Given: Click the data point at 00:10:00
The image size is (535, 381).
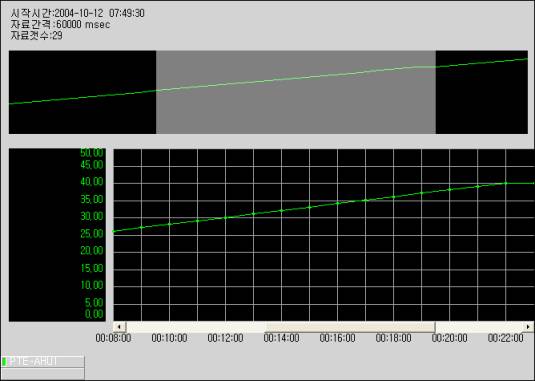Looking at the screenshot, I should point(170,224).
